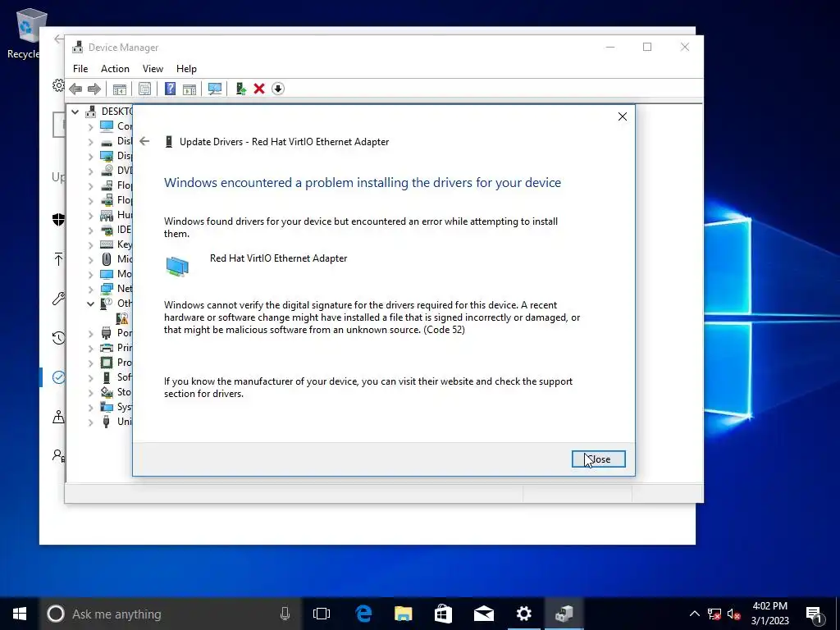Click the muted volume tray icon
840x630 pixels.
tap(734, 614)
